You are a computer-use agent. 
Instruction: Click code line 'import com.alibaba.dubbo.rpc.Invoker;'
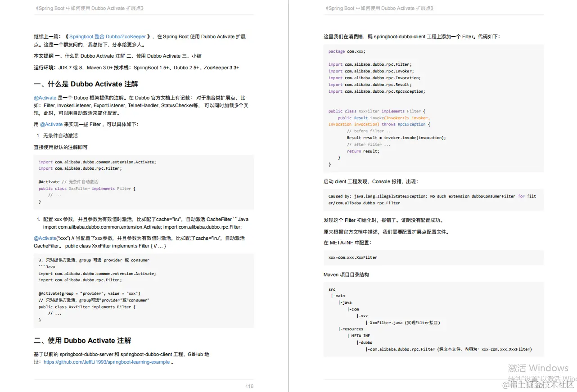(371, 71)
